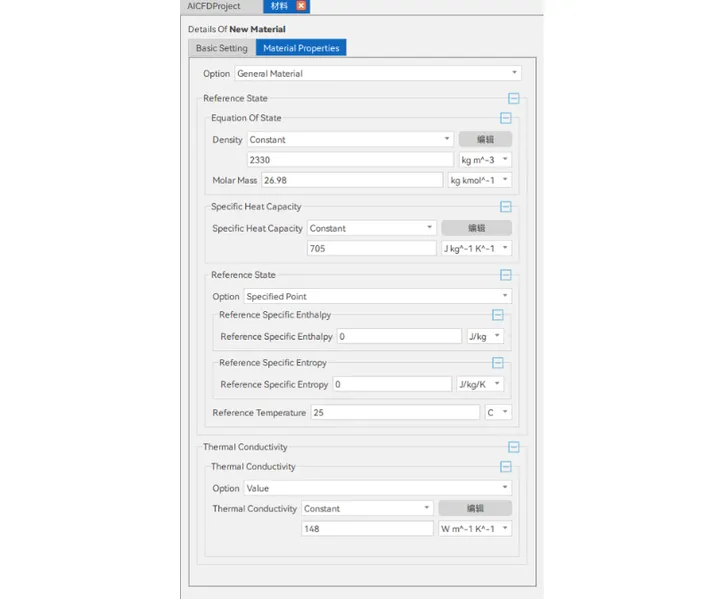Collapse the outer Thermal Conductivity group

point(513,447)
